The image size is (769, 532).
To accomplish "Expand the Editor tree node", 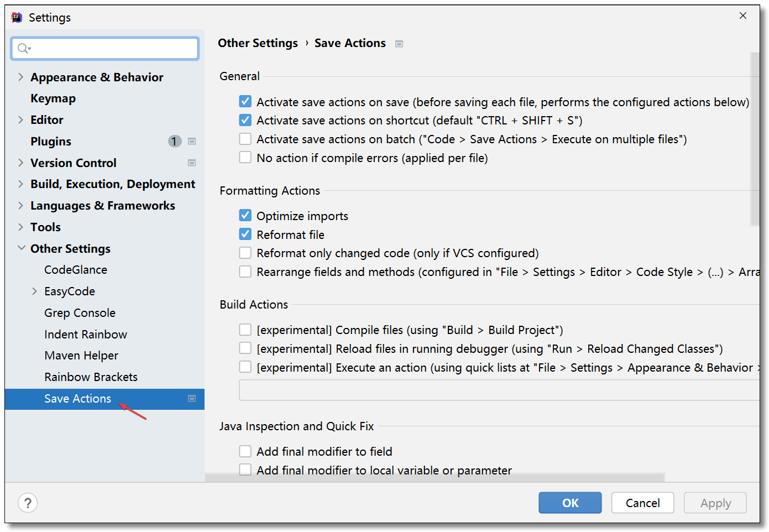I will pyautogui.click(x=20, y=119).
